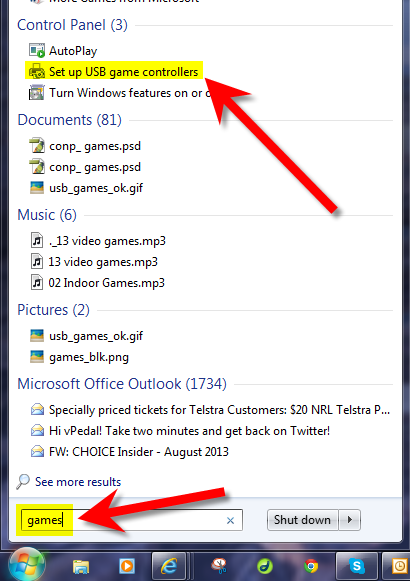This screenshot has height=581, width=410.
Task: Clear the search box with X
Action: [x=230, y=521]
